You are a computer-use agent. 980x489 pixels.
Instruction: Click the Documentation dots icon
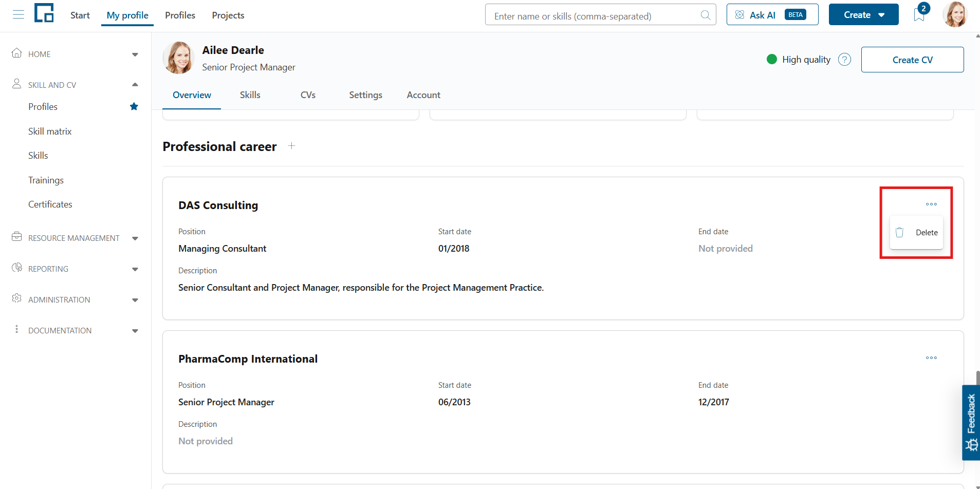tap(17, 329)
